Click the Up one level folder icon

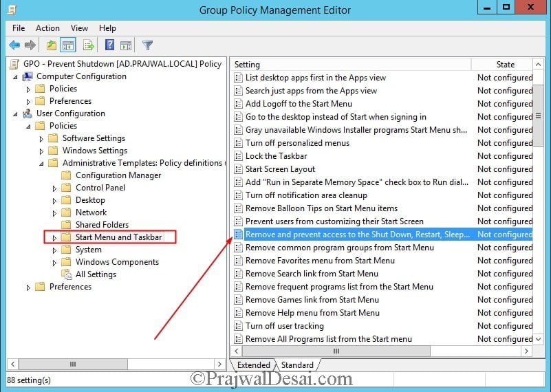(52, 45)
